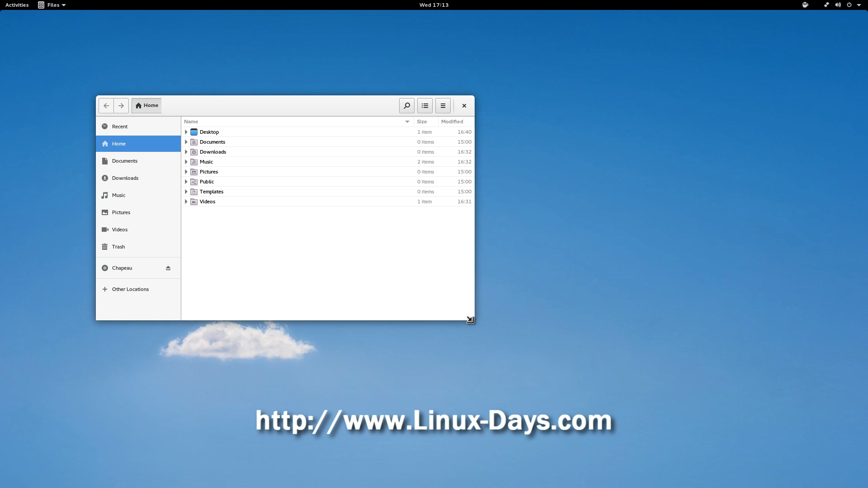Open Documents in the sidebar
The image size is (868, 488).
(x=138, y=161)
